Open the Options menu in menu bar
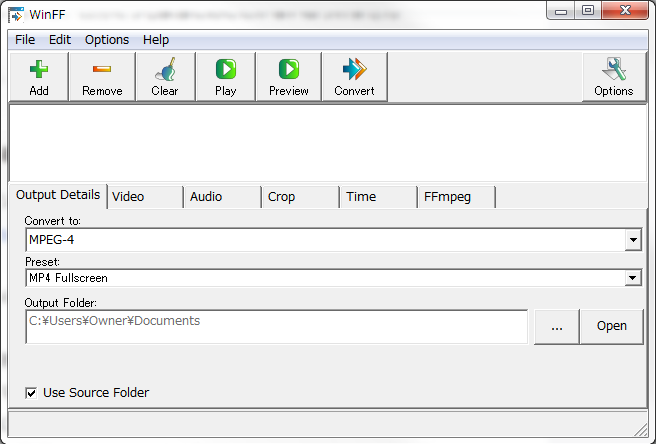This screenshot has width=656, height=444. [x=107, y=40]
